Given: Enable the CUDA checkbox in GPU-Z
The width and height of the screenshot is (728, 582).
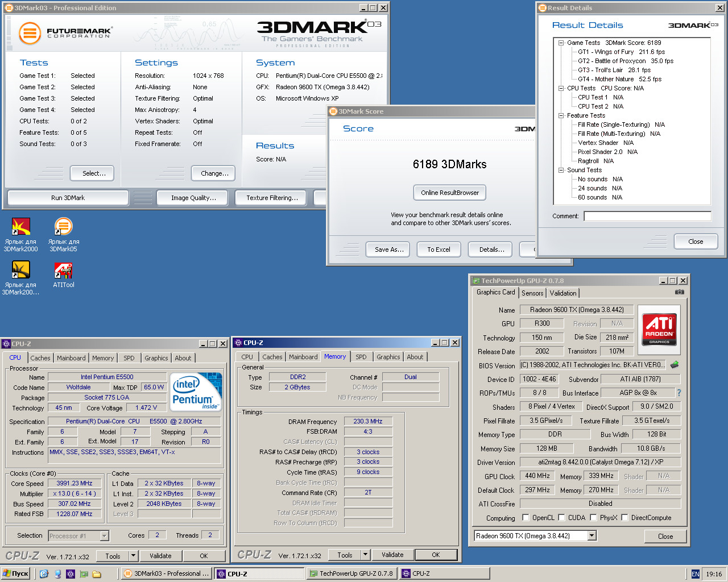Looking at the screenshot, I should tap(561, 518).
